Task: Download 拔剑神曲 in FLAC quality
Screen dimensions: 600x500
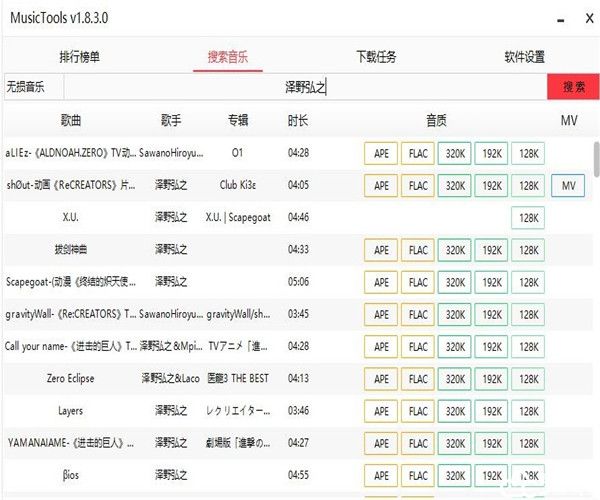Action: [x=418, y=250]
